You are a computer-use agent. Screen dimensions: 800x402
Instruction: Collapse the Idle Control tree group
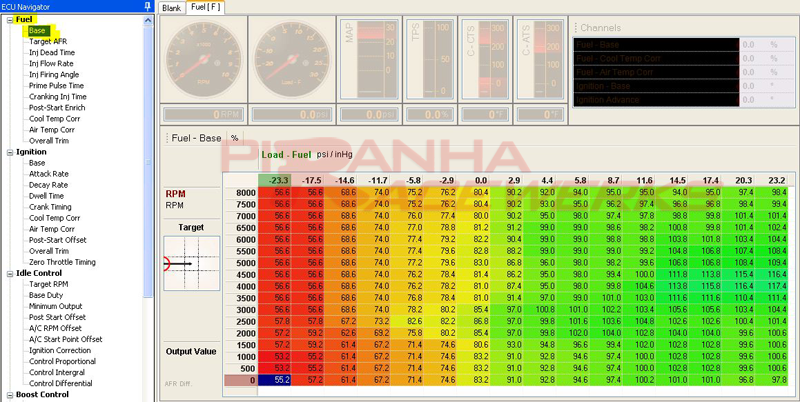pyautogui.click(x=10, y=273)
